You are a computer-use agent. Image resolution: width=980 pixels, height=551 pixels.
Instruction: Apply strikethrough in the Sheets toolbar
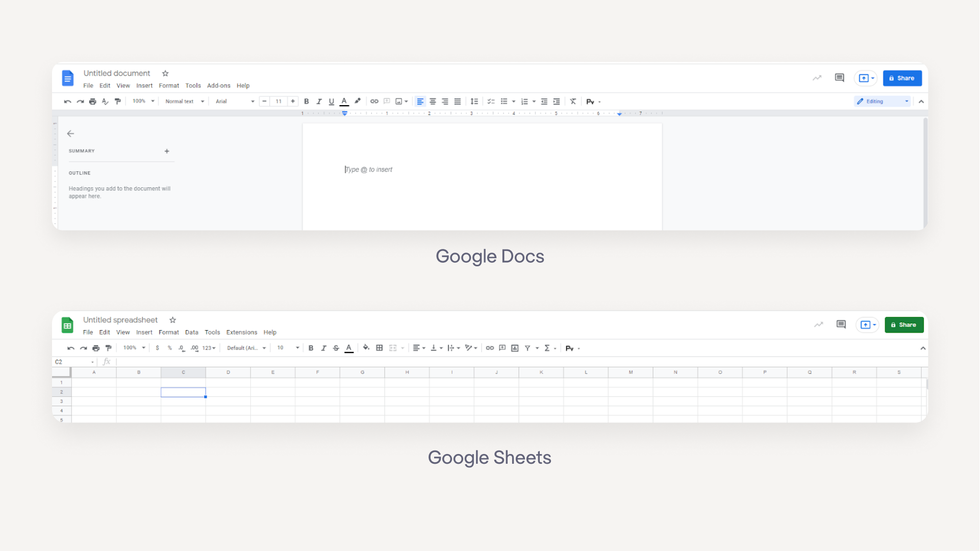click(336, 348)
